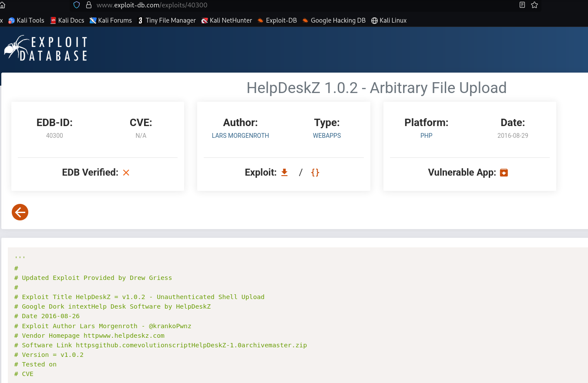Click the 'Updated Exploit Provided by Drew Griess' line
This screenshot has width=588, height=383.
pos(93,278)
